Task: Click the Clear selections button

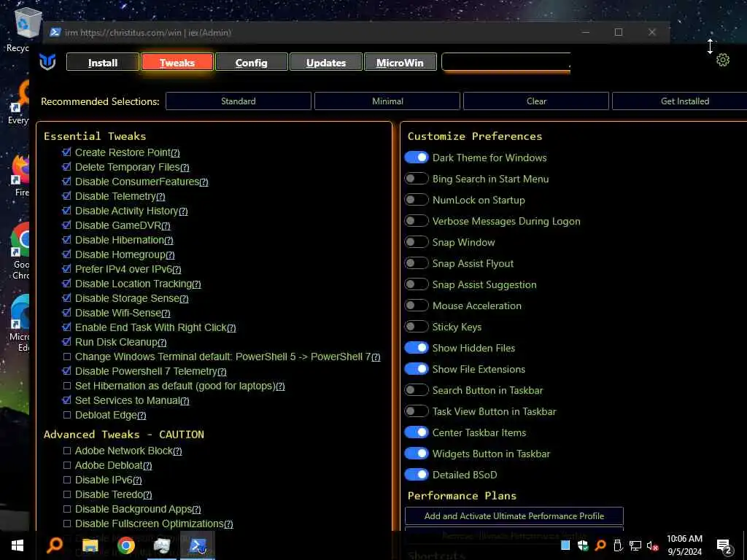Action: coord(536,101)
